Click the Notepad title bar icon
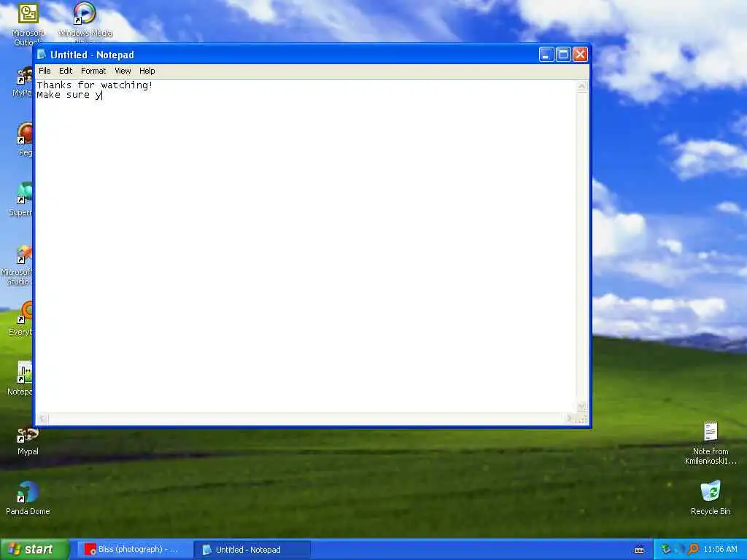This screenshot has width=747, height=560. coord(42,54)
